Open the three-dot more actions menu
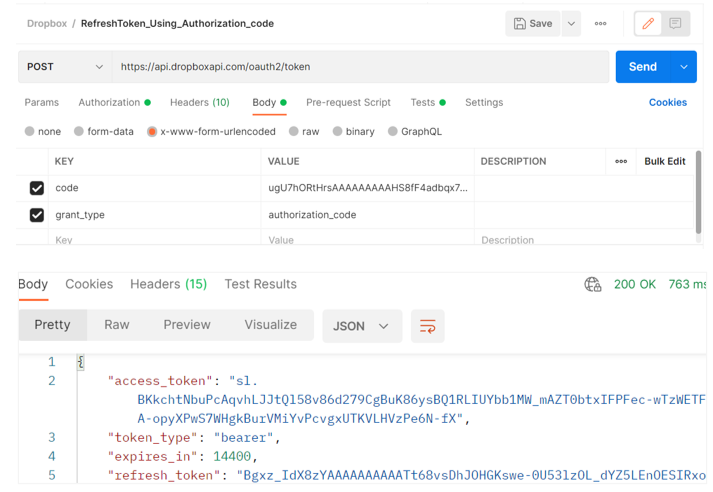The image size is (713, 492). [600, 24]
